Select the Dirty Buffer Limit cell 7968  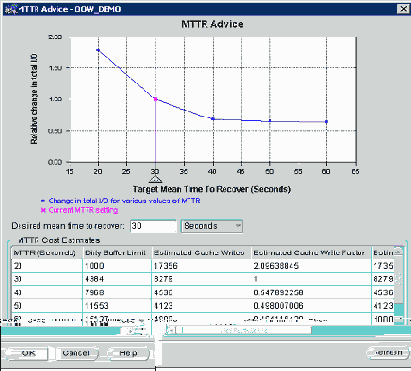coord(117,292)
